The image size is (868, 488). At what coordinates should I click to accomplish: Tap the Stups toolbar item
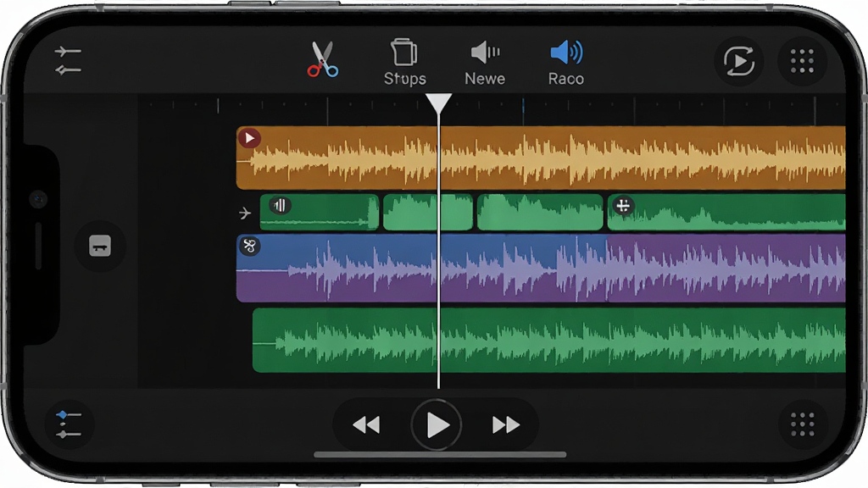(404, 62)
